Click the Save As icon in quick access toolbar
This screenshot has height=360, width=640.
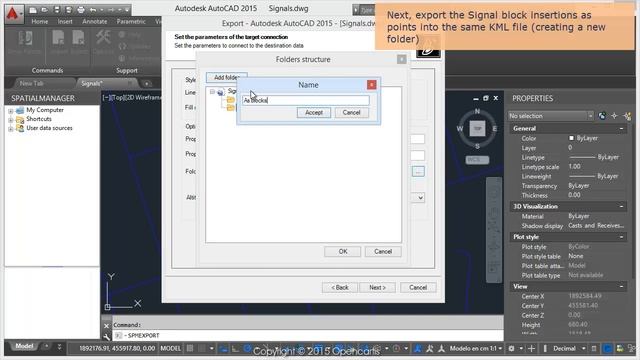tap(69, 10)
